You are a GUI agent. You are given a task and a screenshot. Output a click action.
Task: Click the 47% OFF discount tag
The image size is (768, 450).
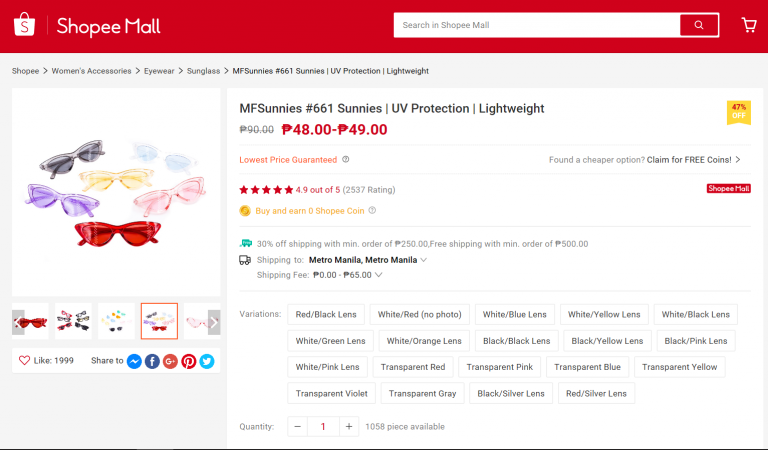pos(739,112)
